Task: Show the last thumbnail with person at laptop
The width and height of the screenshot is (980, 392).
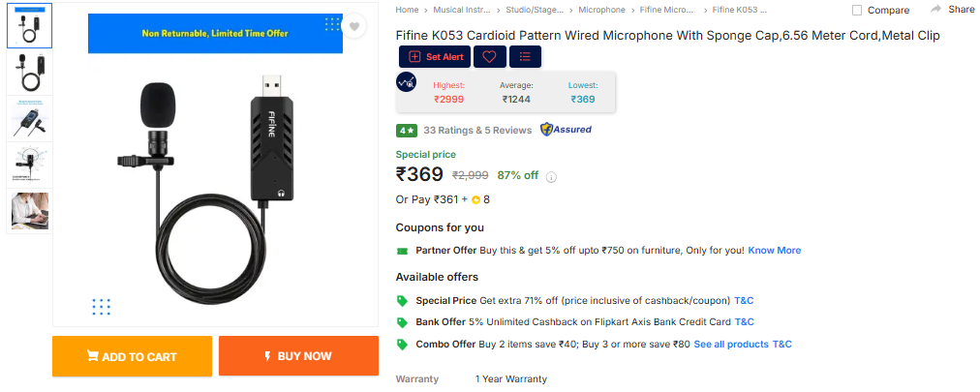Action: [29, 211]
